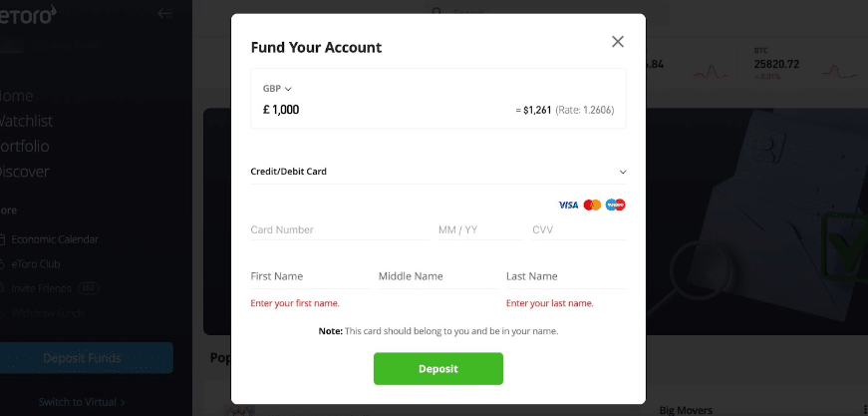
Task: Click the Deposit green button
Action: (x=438, y=369)
